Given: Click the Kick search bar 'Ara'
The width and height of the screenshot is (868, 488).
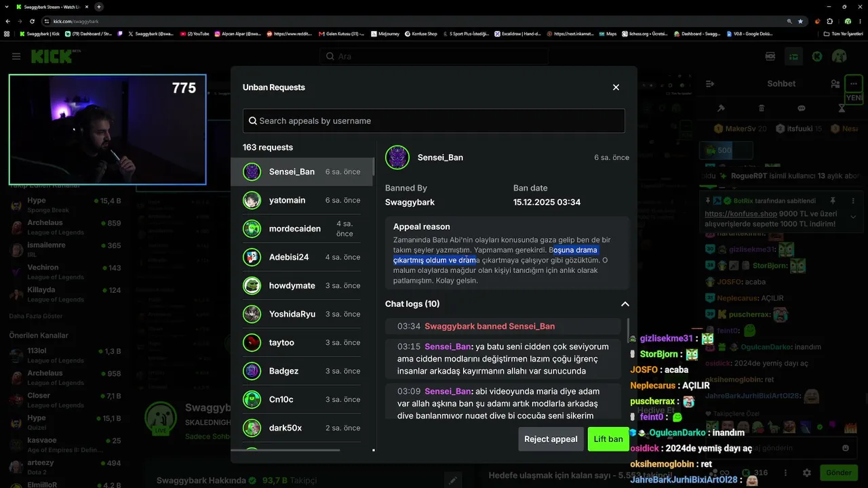Looking at the screenshot, I should pos(434,56).
